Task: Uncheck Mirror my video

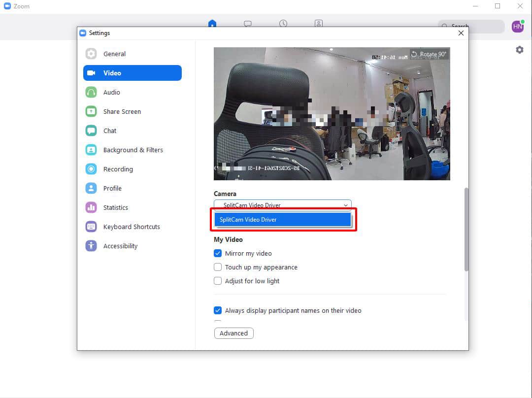Action: (x=218, y=254)
